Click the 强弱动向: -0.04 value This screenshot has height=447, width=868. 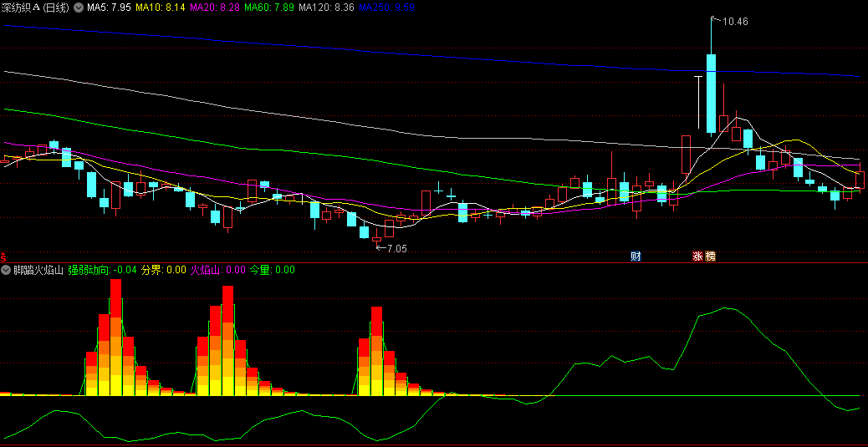(x=102, y=270)
